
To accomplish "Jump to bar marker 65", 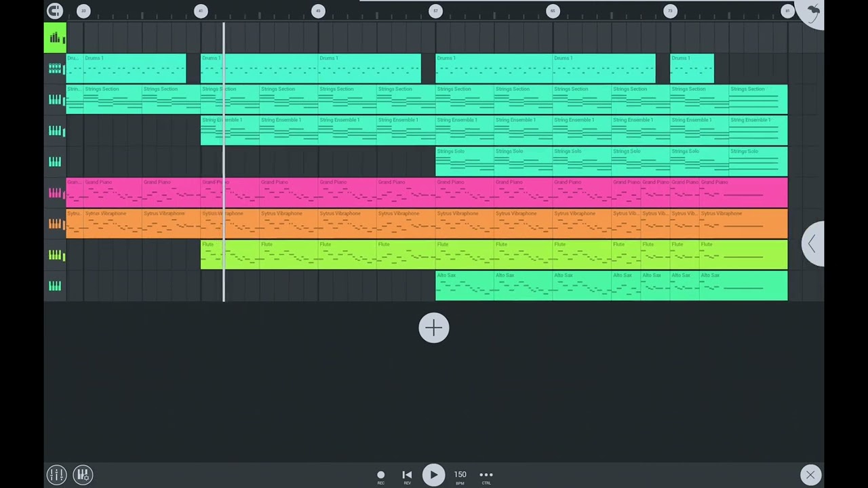I will coord(553,11).
